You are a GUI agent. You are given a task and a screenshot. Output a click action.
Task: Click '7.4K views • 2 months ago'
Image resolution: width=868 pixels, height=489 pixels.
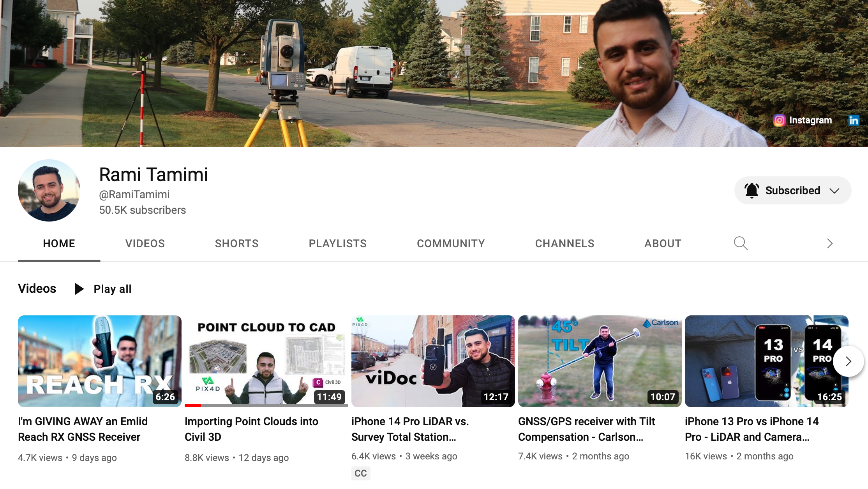(x=573, y=456)
